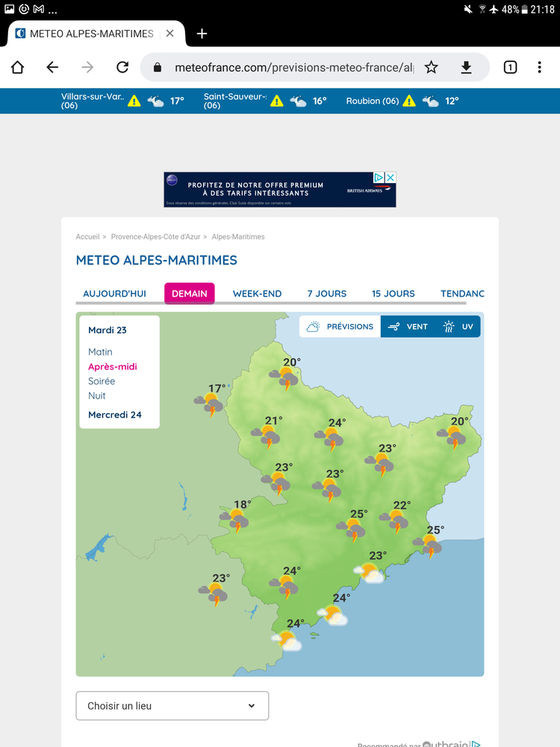Open the Saint-Sauveur (06) forecast link

pyautogui.click(x=234, y=101)
